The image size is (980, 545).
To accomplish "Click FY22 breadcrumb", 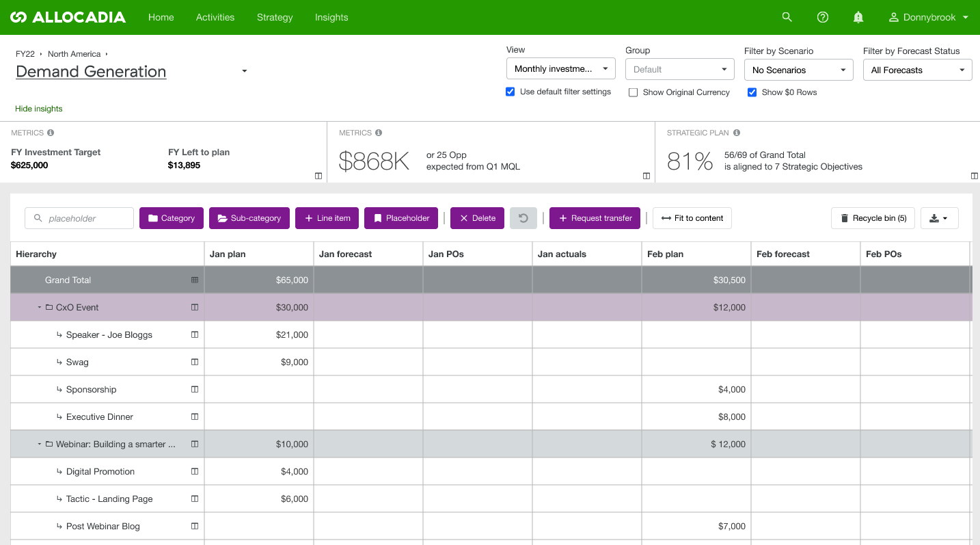I will [x=25, y=54].
